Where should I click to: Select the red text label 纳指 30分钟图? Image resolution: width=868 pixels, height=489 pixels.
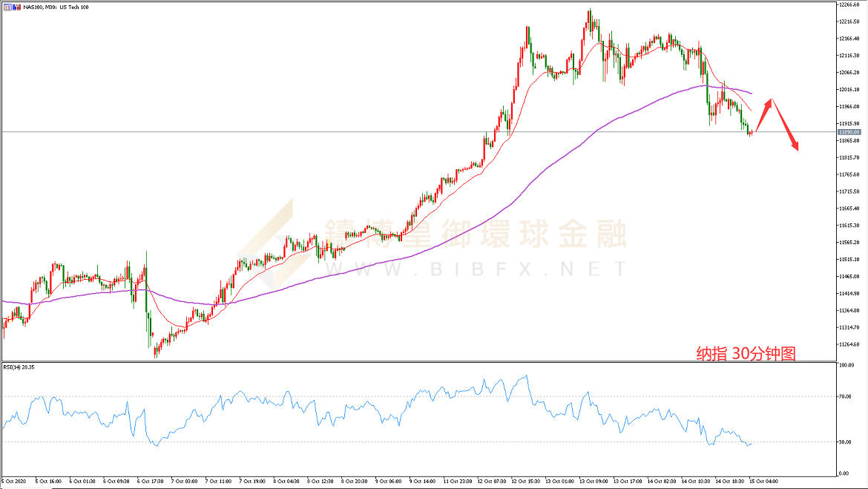point(746,354)
